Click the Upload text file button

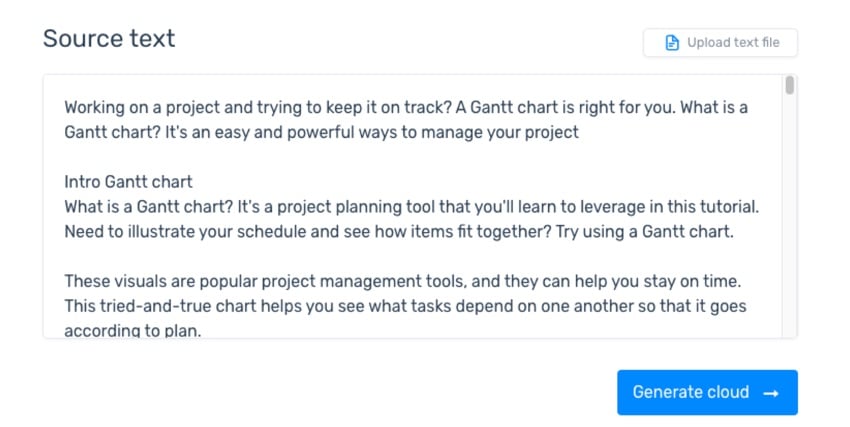[720, 43]
